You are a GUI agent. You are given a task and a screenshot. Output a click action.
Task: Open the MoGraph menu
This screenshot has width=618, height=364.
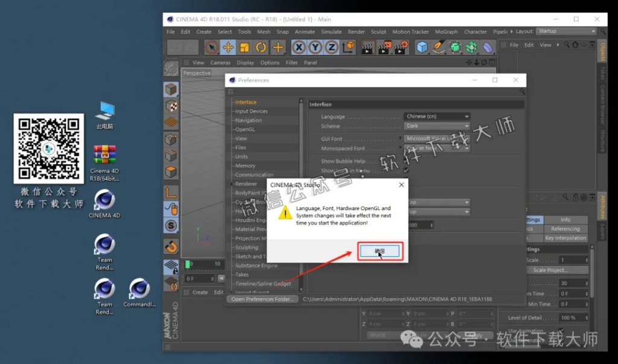pyautogui.click(x=446, y=31)
